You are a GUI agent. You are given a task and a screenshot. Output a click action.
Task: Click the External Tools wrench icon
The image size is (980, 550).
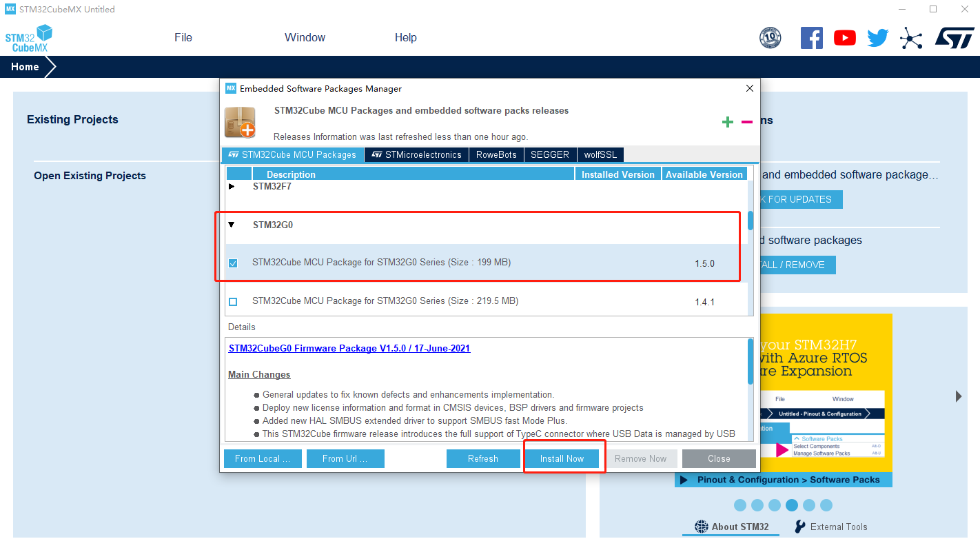click(799, 527)
